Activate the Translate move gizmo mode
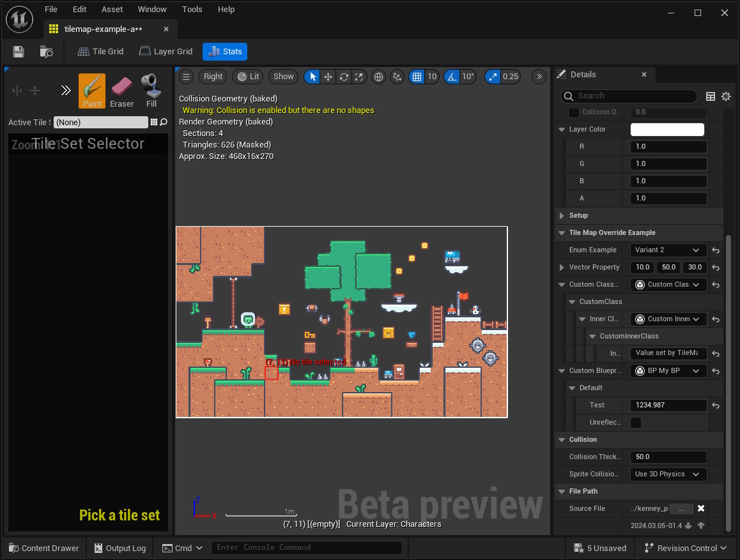Image resolution: width=740 pixels, height=560 pixels. [328, 77]
